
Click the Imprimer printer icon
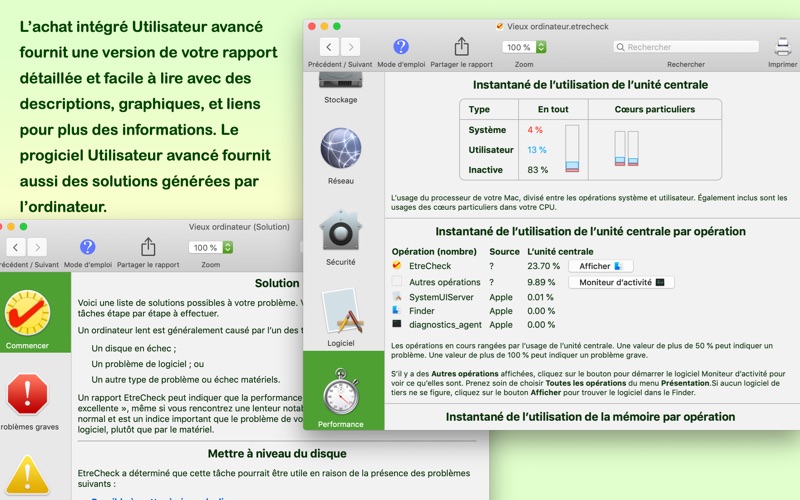pyautogui.click(x=783, y=47)
